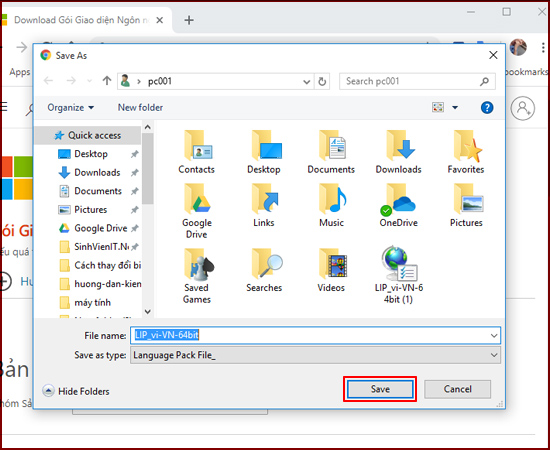The height and width of the screenshot is (450, 550).
Task: Click the Back arrow in Save As dialog
Action: pyautogui.click(x=48, y=81)
